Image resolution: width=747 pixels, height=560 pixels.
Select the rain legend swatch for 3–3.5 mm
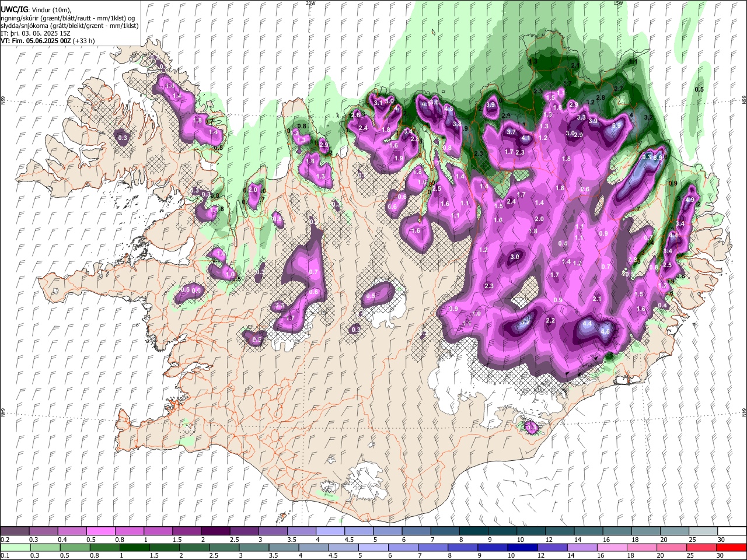point(253,547)
